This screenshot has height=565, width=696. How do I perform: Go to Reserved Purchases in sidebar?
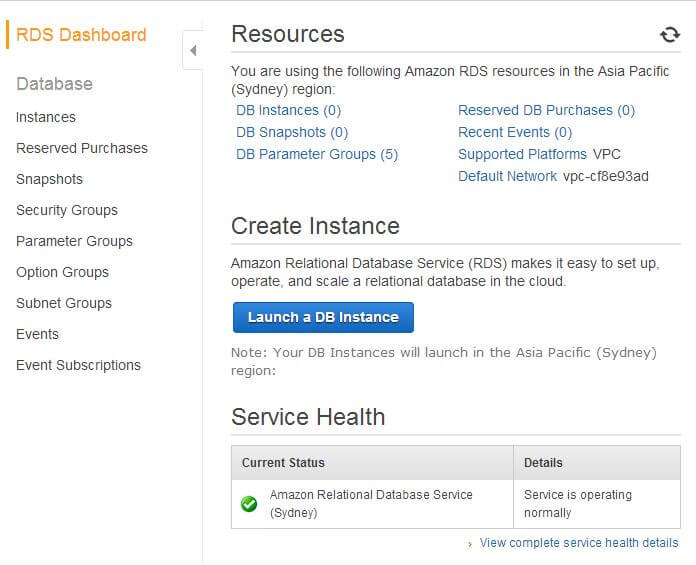82,148
